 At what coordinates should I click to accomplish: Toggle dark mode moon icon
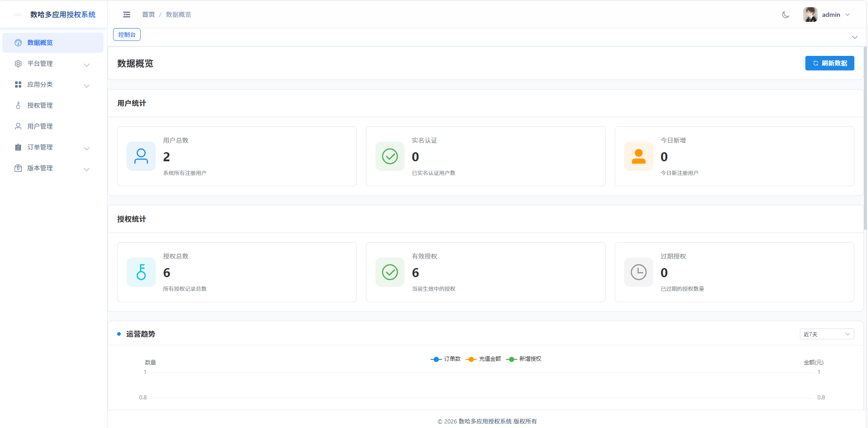click(786, 15)
